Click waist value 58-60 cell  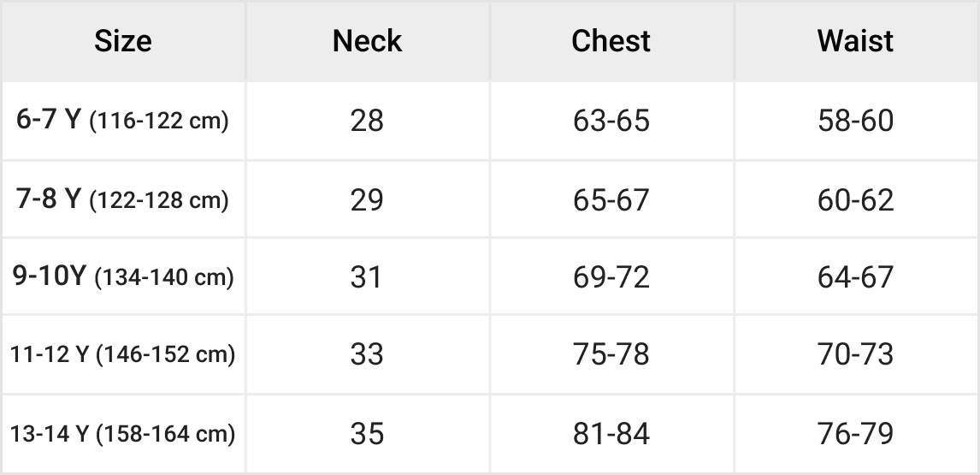click(855, 121)
